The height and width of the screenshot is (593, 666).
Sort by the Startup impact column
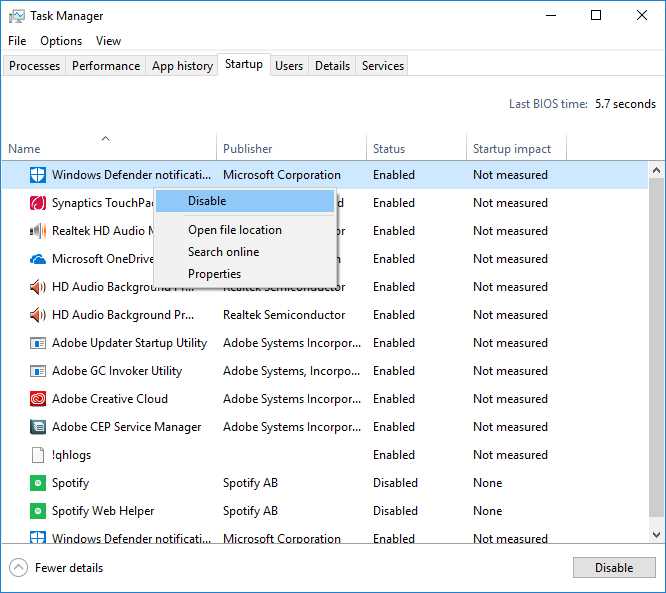coord(512,149)
